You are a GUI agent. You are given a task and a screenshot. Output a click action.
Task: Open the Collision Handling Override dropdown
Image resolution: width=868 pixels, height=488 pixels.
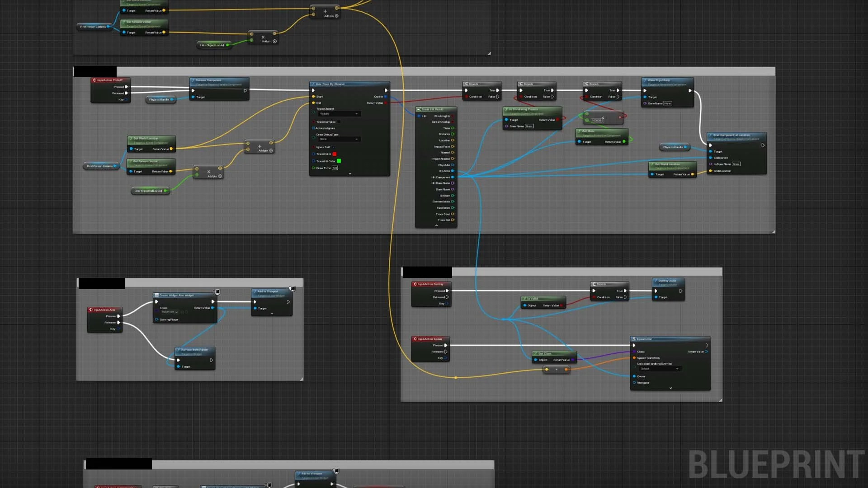660,369
